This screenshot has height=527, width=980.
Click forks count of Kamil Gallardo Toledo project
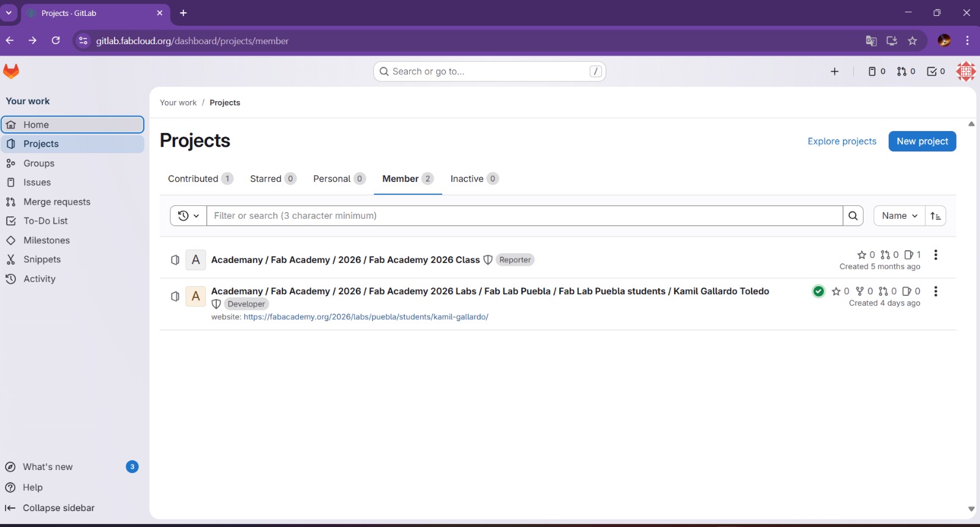(x=864, y=291)
